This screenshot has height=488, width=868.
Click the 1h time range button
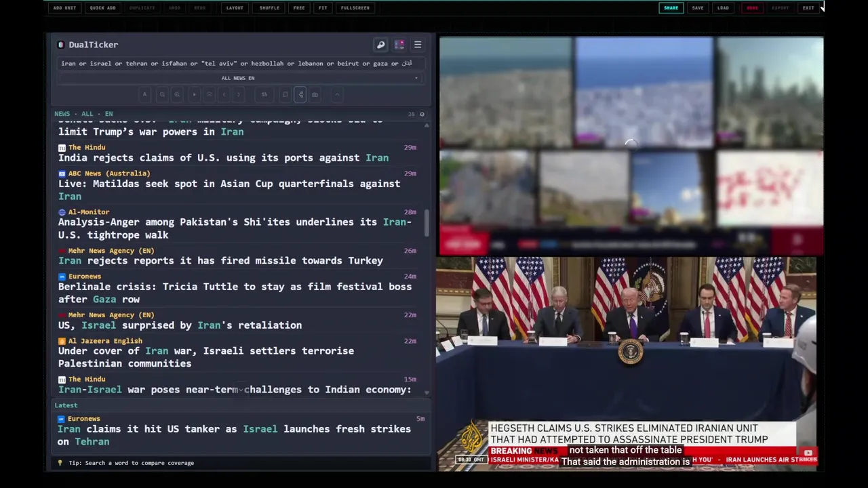click(x=264, y=94)
